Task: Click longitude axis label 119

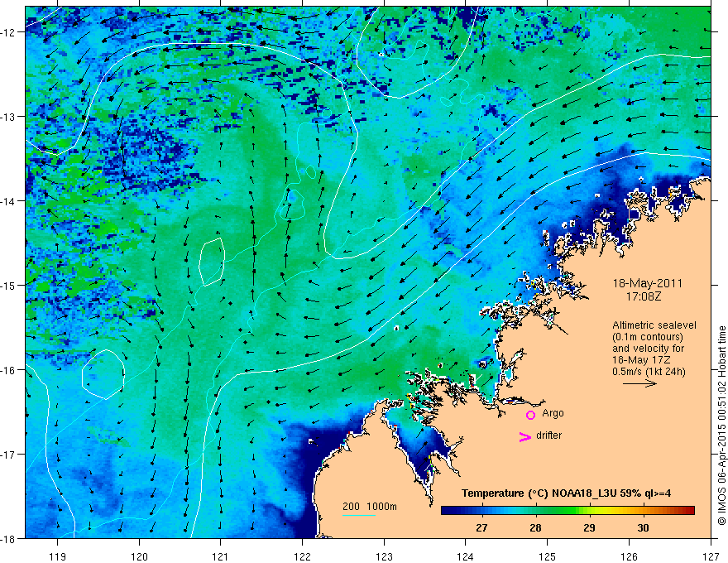Action: [x=58, y=556]
